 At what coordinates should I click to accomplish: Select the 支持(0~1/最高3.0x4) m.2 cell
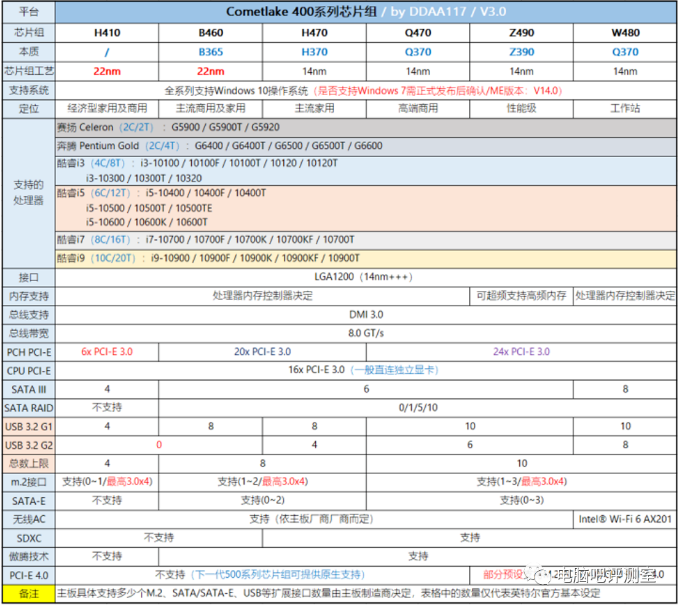(107, 482)
